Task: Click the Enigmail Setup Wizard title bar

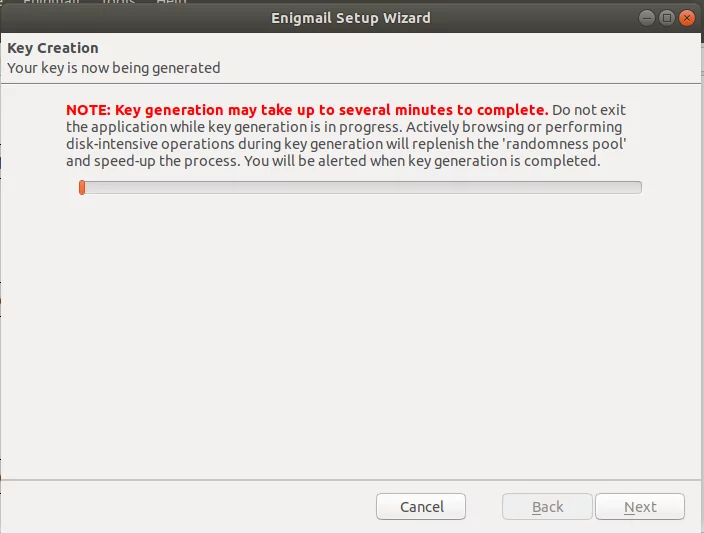Action: (351, 18)
